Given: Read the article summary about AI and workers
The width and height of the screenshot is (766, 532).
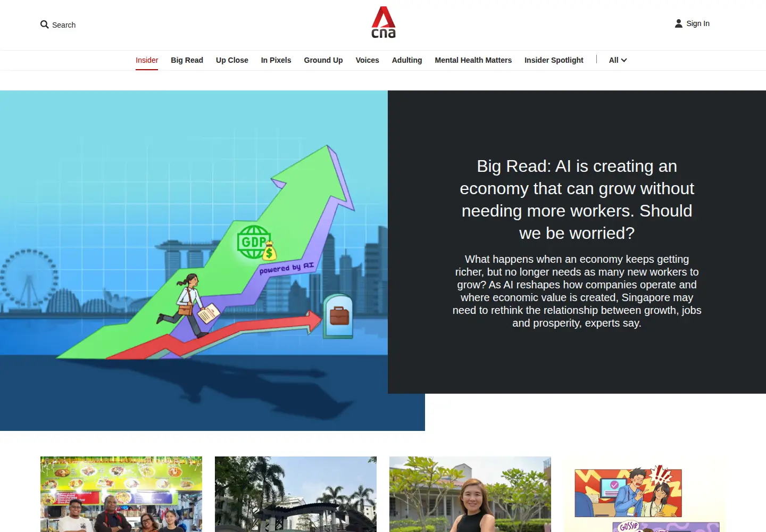Looking at the screenshot, I should tap(577, 291).
